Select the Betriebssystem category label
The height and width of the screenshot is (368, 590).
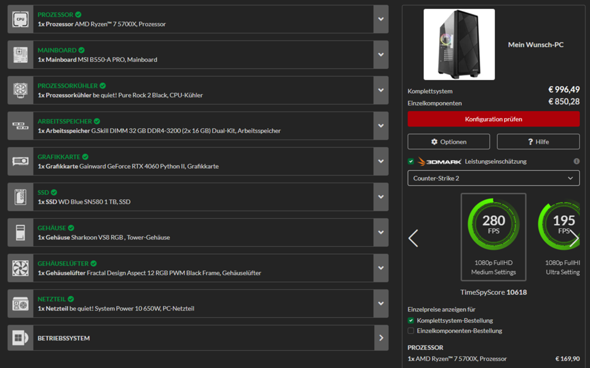point(64,338)
